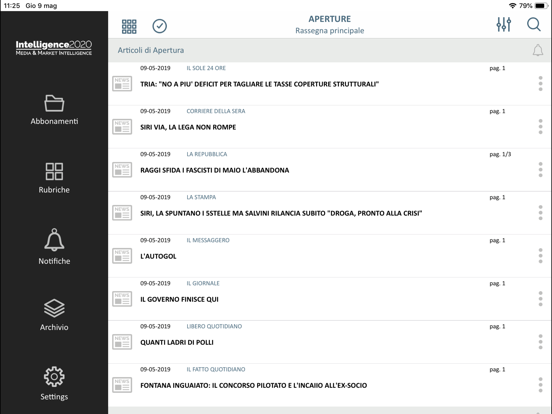Image resolution: width=552 pixels, height=414 pixels.
Task: Select source IL GIORNALE
Action: pyautogui.click(x=203, y=283)
